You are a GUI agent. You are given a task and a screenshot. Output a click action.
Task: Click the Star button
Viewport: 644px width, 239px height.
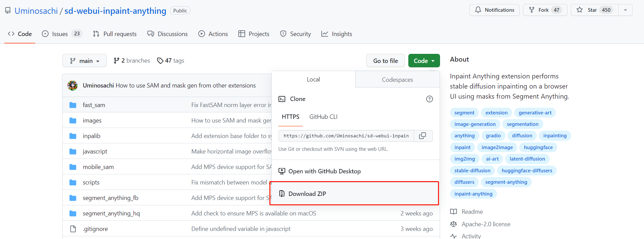[x=595, y=10]
